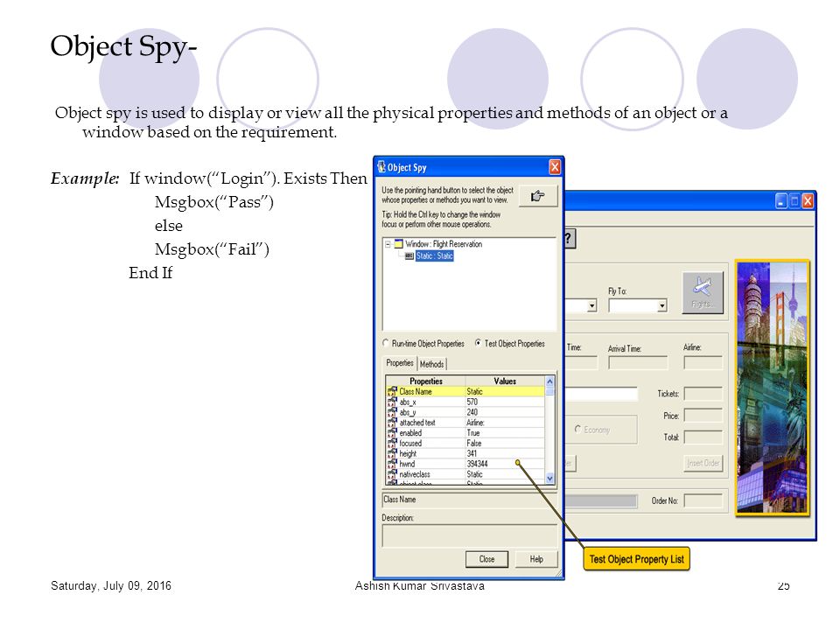Close the Flight Reservation window
The image size is (840, 630).
tap(808, 201)
